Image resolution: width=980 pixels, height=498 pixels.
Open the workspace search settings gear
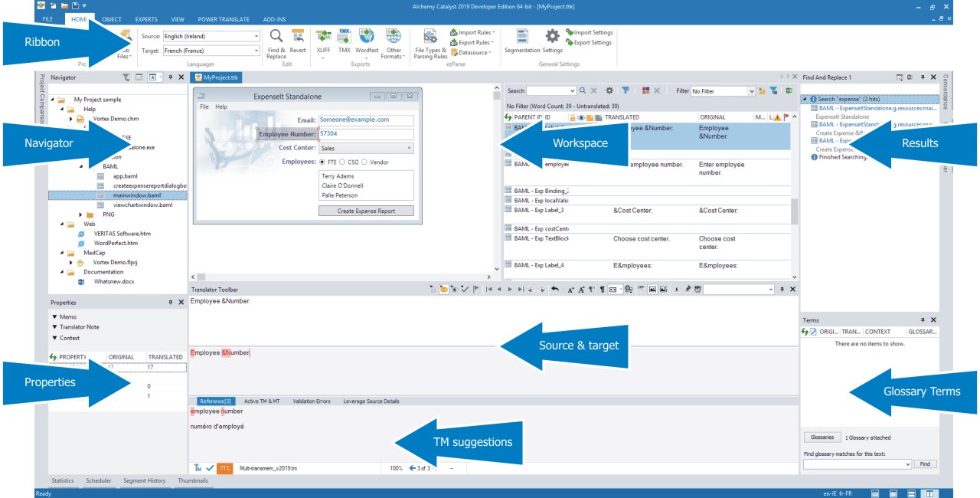pos(609,91)
